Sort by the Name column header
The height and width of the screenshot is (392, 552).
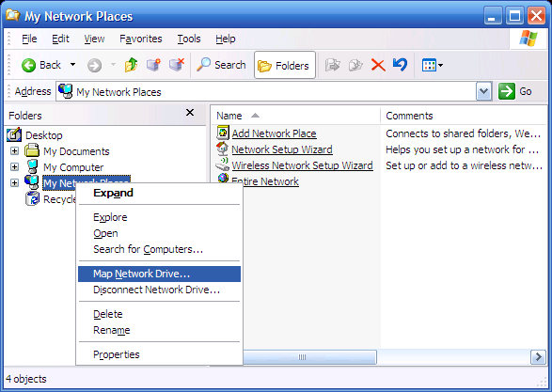pos(295,116)
